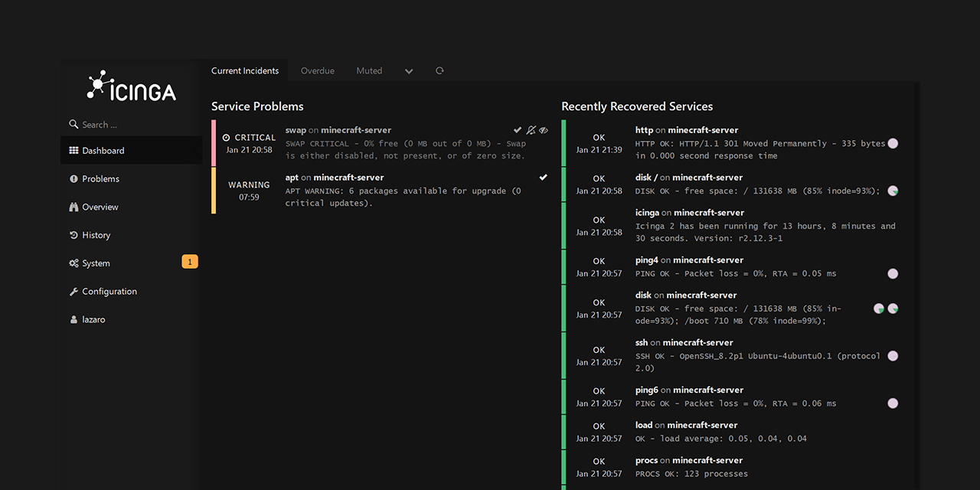Click the History clock icon in the sidebar
Viewport: 980px width, 490px height.
coord(73,235)
